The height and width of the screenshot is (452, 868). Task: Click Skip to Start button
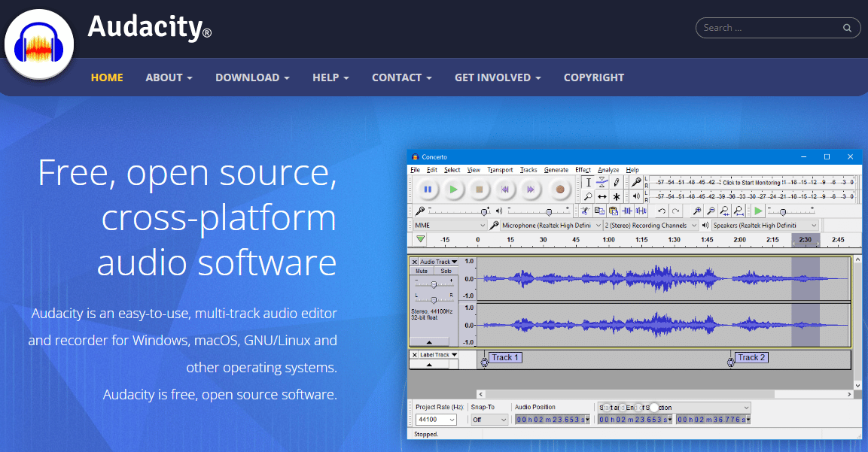[x=505, y=190]
